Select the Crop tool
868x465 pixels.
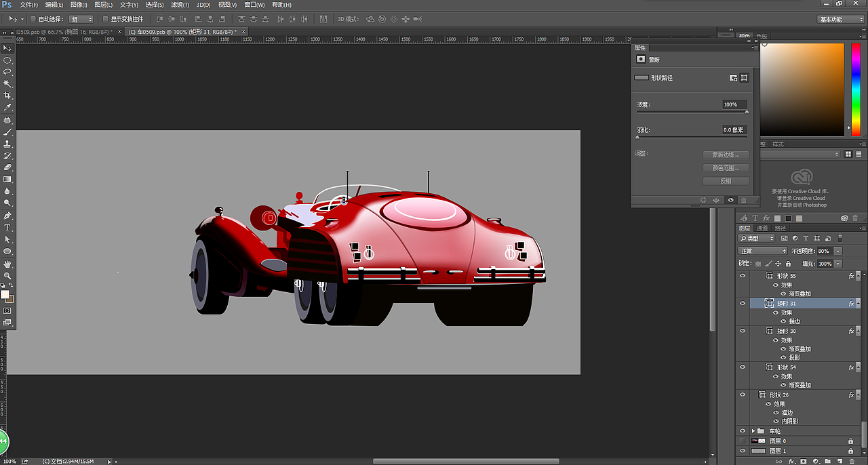7,96
